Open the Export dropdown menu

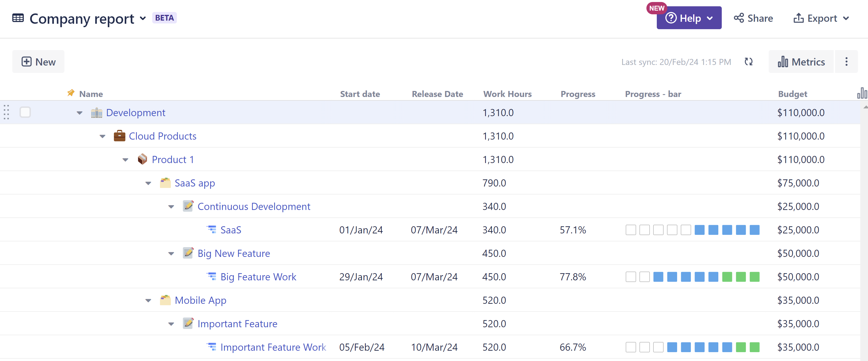tap(821, 18)
